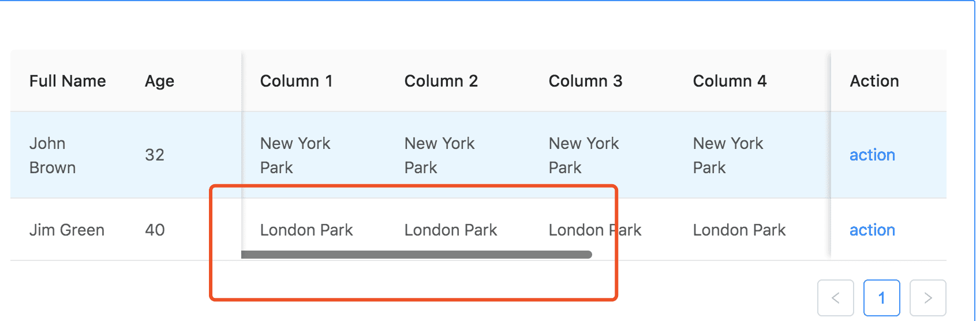Click the horizontal table scrollbar

coord(416,255)
